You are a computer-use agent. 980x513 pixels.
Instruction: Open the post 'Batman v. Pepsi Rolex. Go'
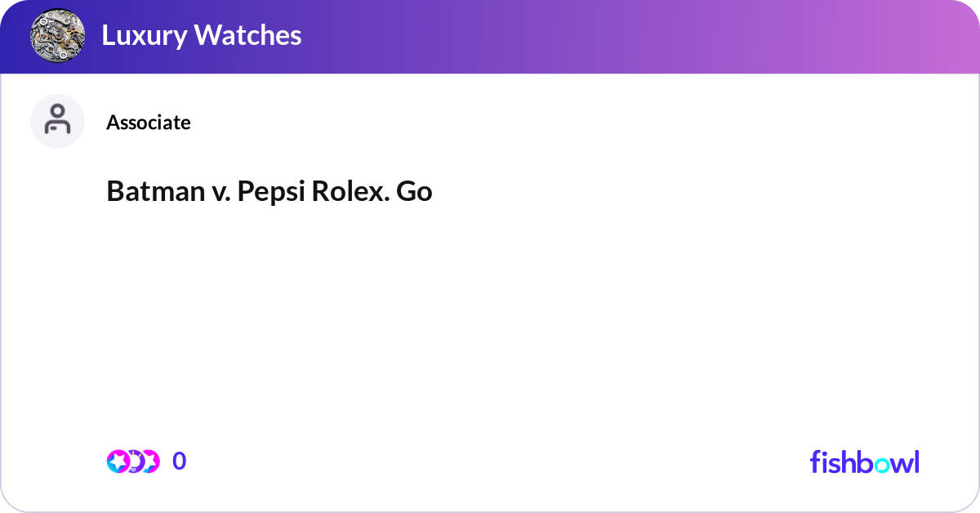coord(269,192)
